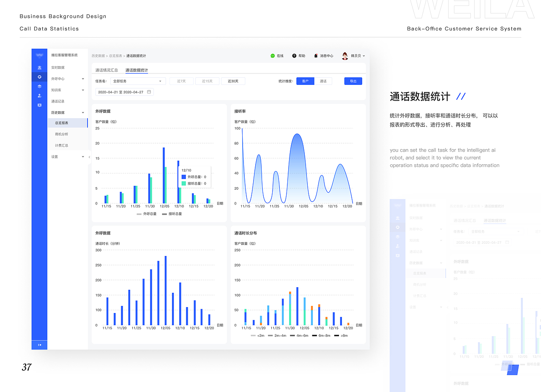Collapse the 历史数据 menu chevron
This screenshot has width=541, height=392.
pyautogui.click(x=83, y=113)
